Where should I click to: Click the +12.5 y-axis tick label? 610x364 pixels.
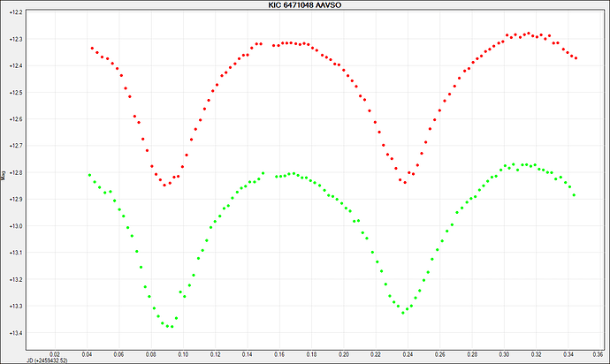16,93
